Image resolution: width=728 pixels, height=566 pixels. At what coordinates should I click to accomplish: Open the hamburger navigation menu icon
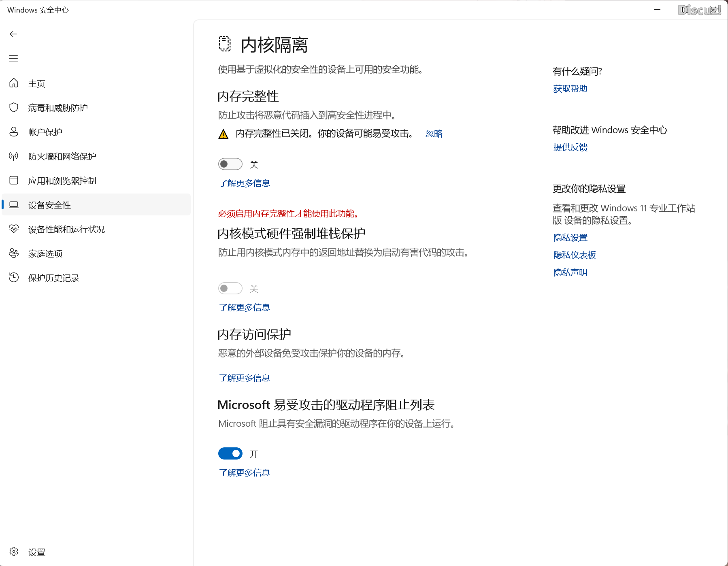[x=13, y=58]
